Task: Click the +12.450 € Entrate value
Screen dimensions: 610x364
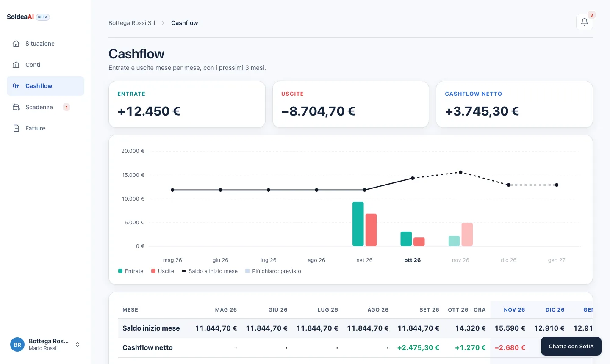Action: tap(149, 111)
